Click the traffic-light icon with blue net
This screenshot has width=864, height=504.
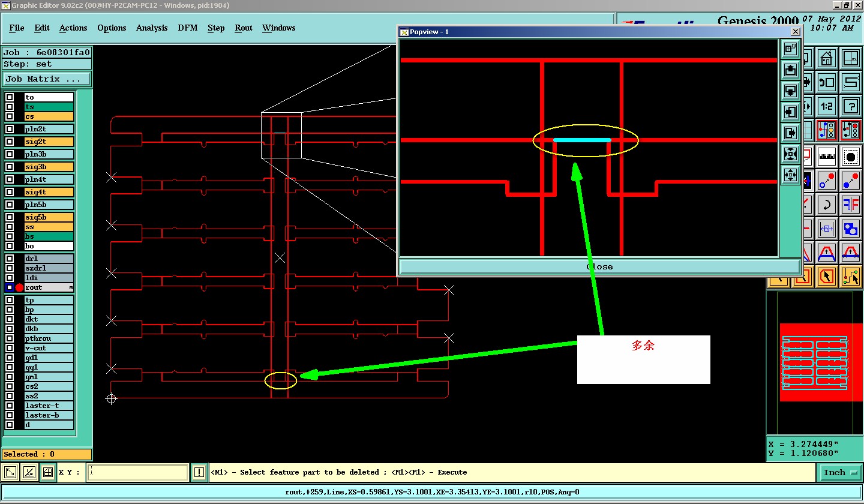[x=827, y=130]
